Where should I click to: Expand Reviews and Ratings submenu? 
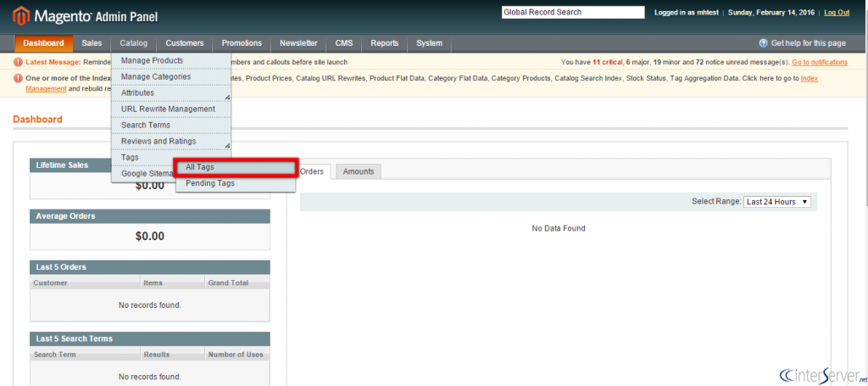[x=171, y=141]
